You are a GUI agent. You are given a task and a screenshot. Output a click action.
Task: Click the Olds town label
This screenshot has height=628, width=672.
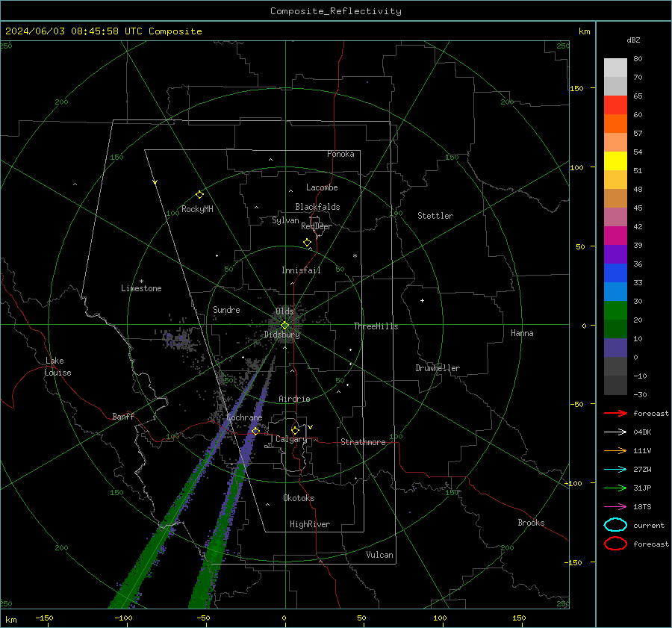tap(284, 311)
